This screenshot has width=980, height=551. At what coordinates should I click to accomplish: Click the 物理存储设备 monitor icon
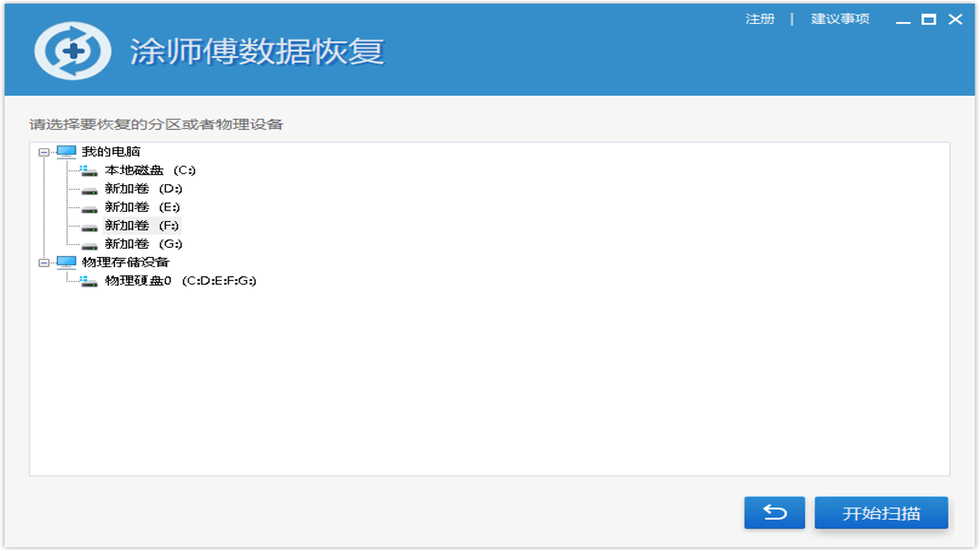pos(67,262)
